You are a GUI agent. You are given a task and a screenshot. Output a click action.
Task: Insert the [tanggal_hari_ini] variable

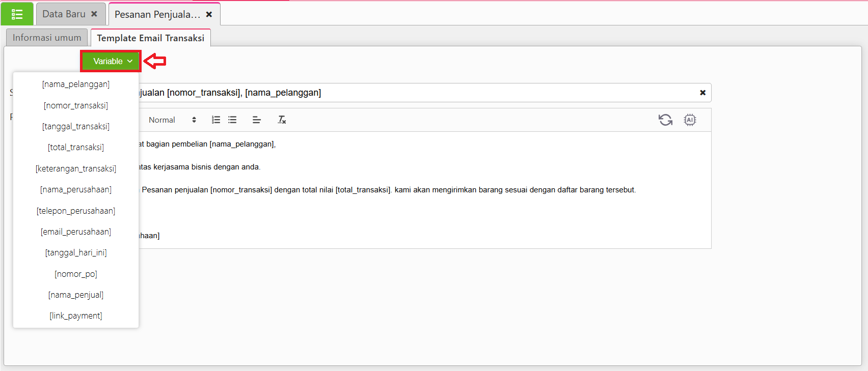(x=76, y=252)
